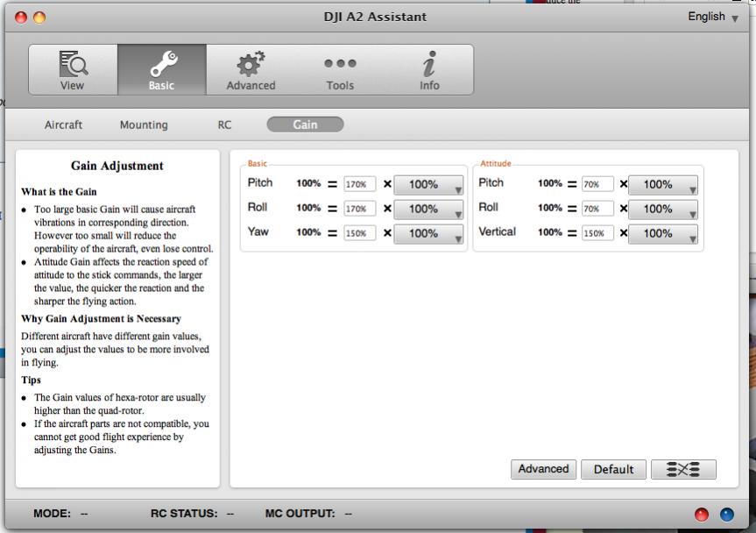
Task: Switch to the RC tab
Action: pos(225,124)
